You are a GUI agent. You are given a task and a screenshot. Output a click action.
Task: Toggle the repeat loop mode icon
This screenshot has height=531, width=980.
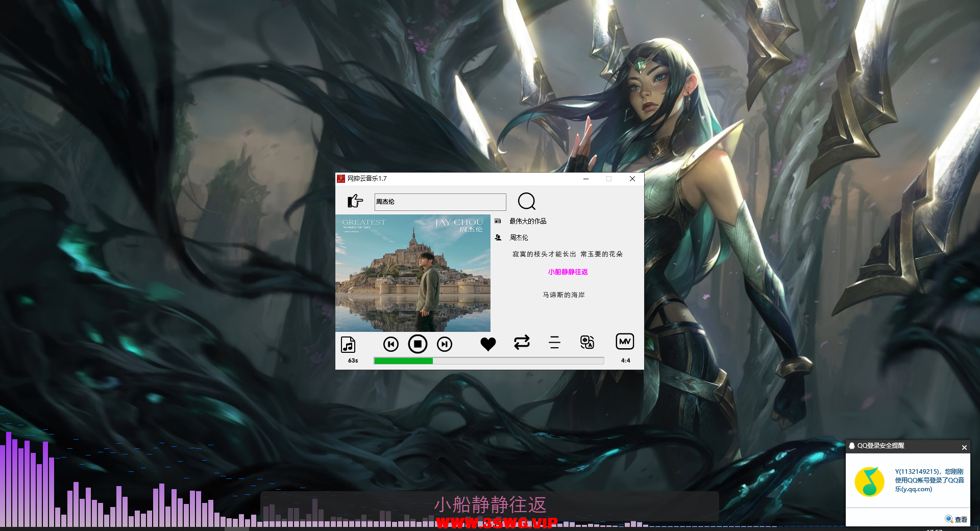click(522, 342)
